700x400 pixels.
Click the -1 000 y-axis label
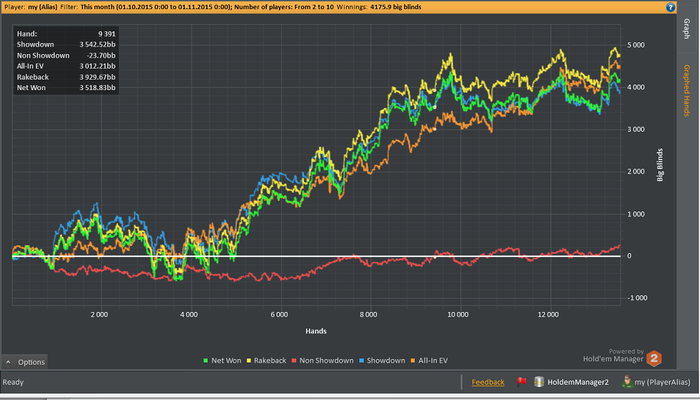637,298
